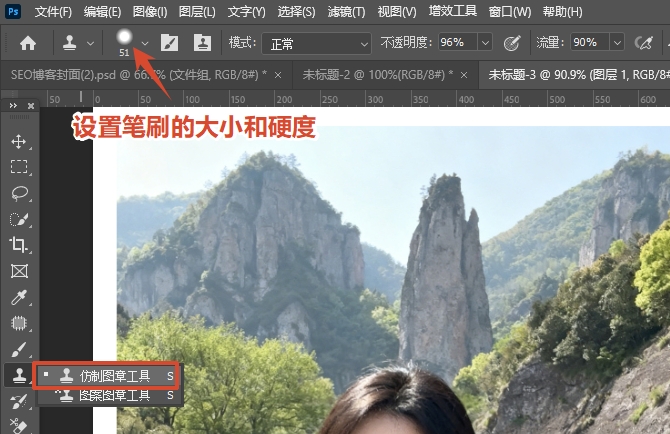Select the Eyedropper tool

click(x=19, y=297)
